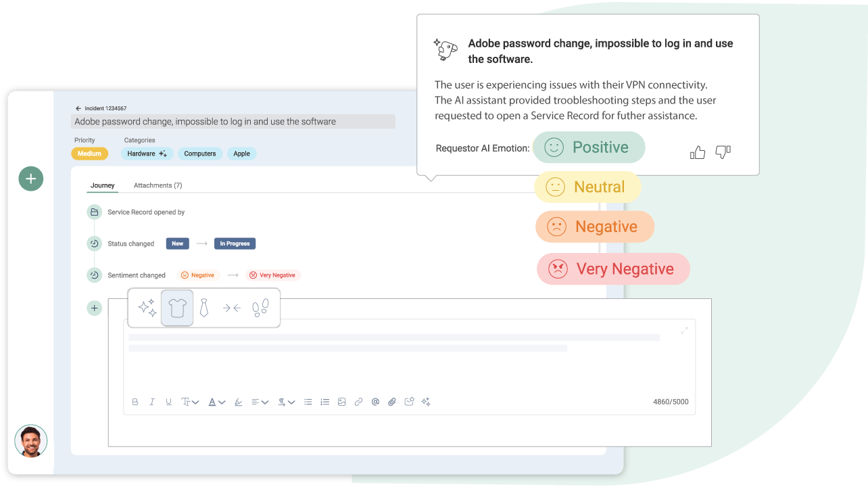Click the highlighter icon
Screen dimensions: 868x487
238,402
